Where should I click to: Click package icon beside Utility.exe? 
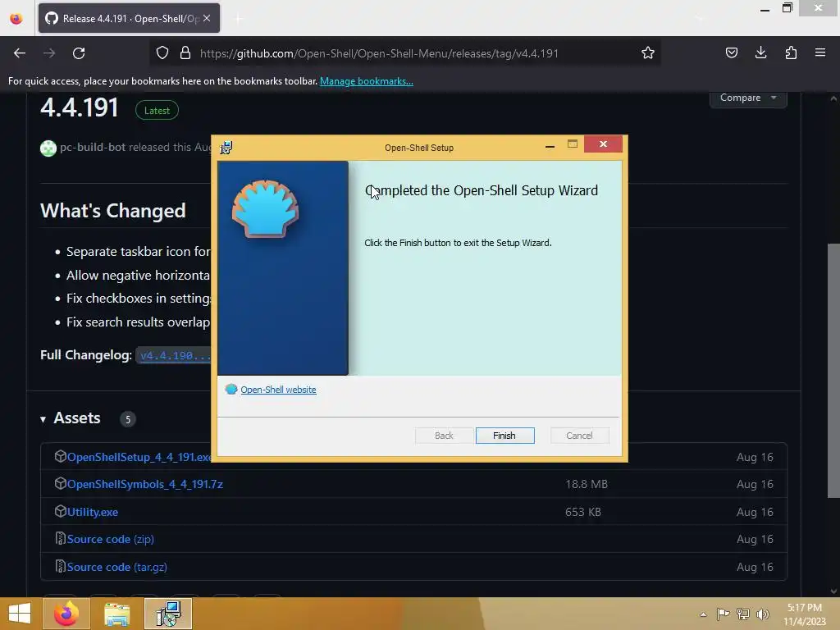[60, 511]
